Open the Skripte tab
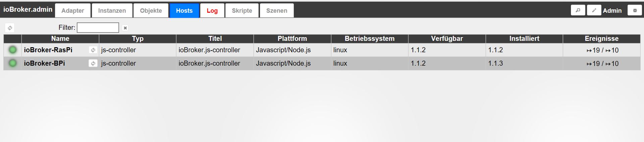This screenshot has height=142, width=644. pos(242,11)
